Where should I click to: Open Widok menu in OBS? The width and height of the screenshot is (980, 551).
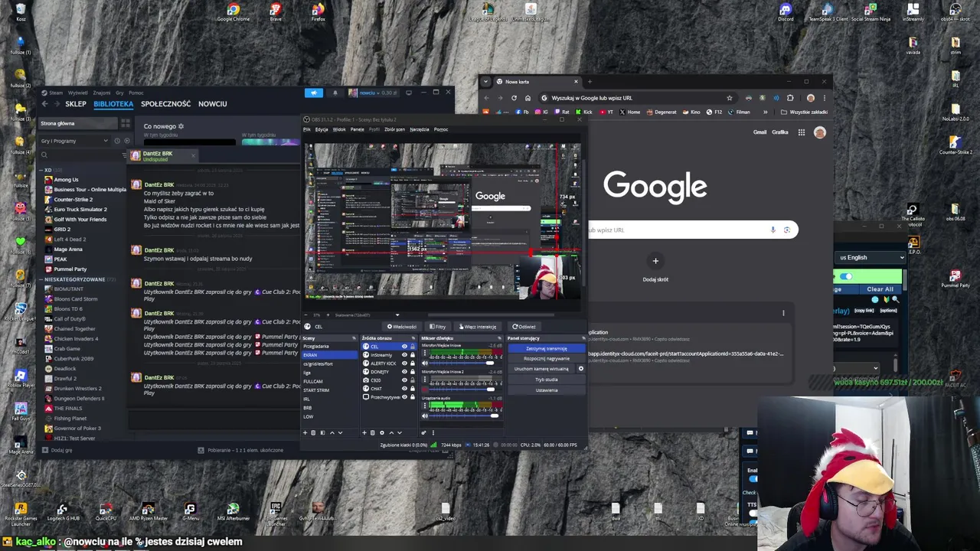coord(339,129)
